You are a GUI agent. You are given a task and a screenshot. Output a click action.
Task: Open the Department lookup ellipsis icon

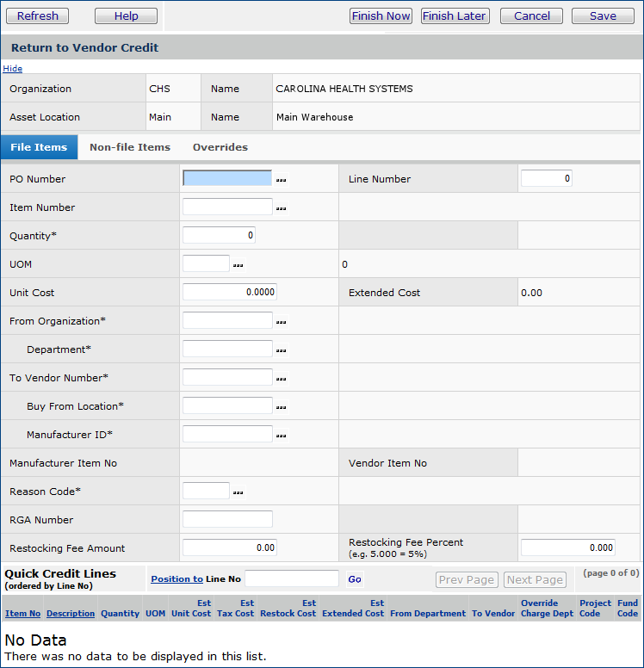281,350
